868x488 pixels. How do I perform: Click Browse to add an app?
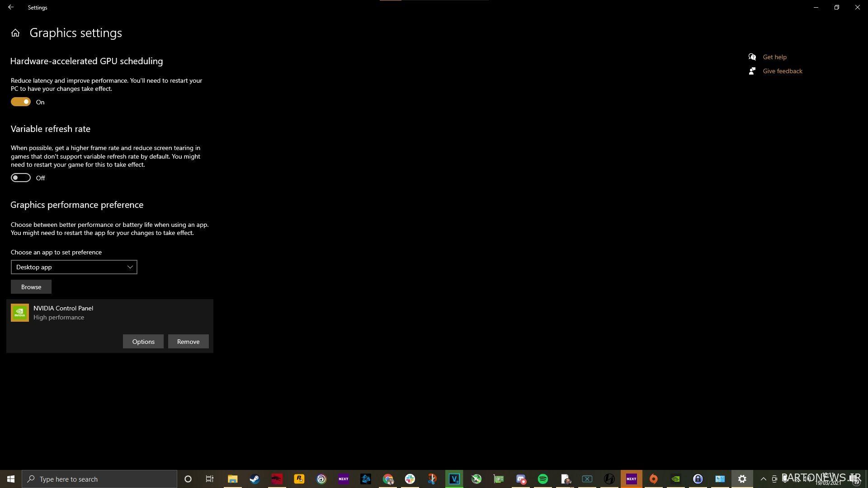pyautogui.click(x=31, y=287)
